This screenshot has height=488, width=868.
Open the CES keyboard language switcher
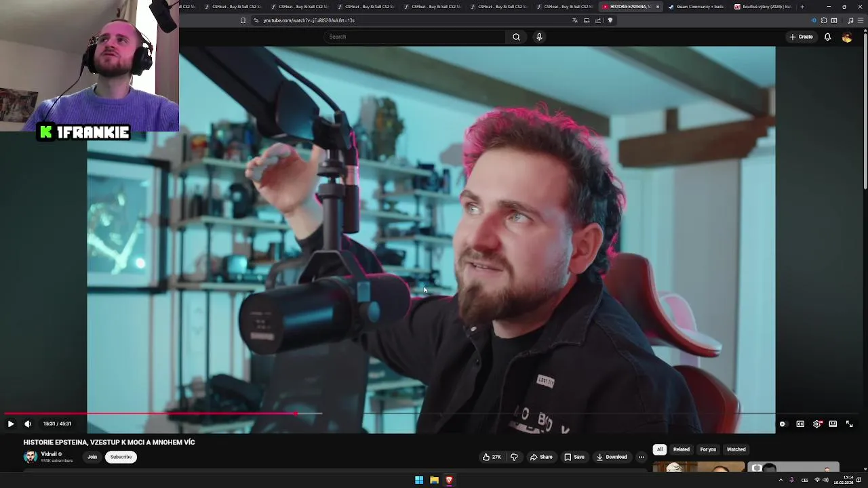(x=804, y=480)
